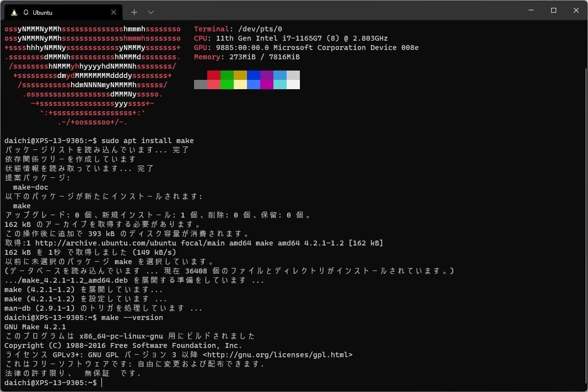
Task: Open the gnu.org GPL license link
Action: tap(277, 355)
